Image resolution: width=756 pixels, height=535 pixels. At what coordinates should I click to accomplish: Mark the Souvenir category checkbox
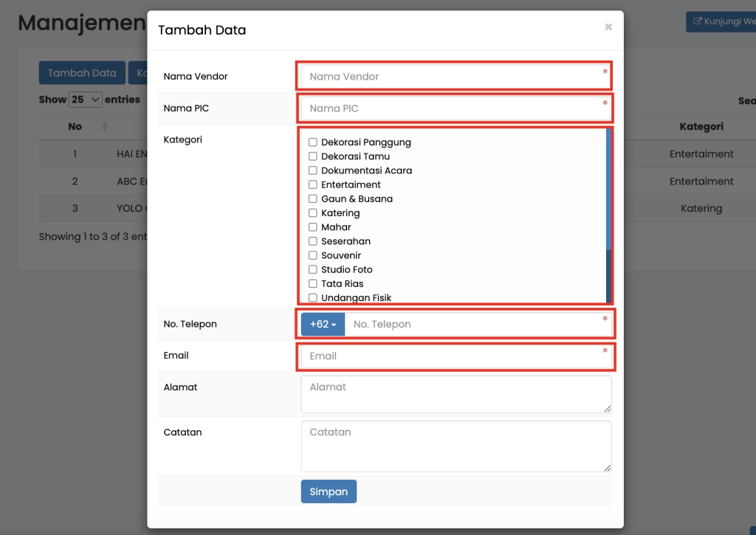pyautogui.click(x=313, y=255)
